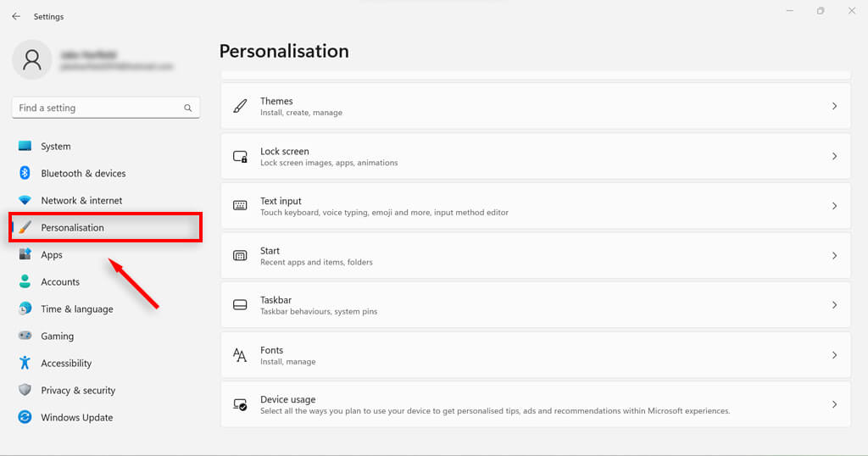Go to Apps in the sidebar

coord(52,255)
